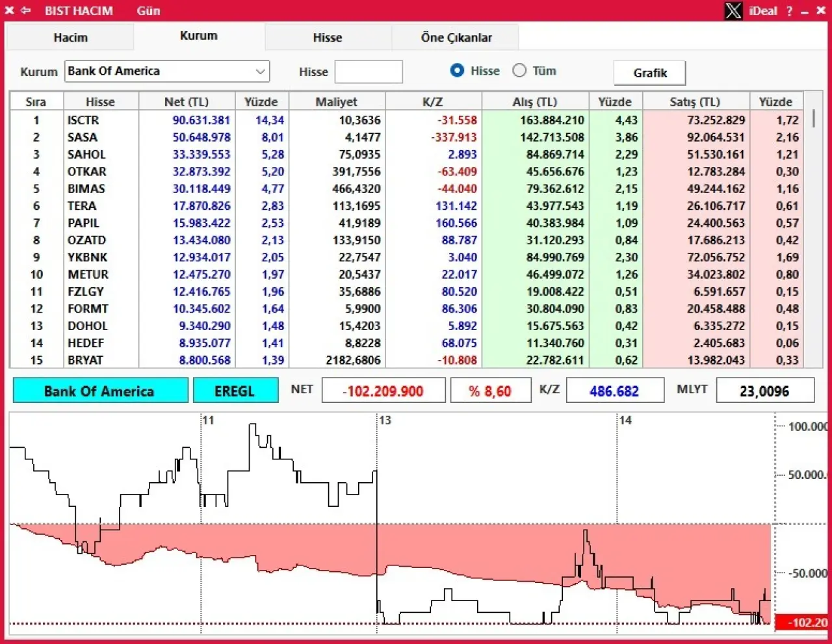Select the FZLGY stock row
Image resolution: width=832 pixels, height=644 pixels.
click(x=407, y=292)
